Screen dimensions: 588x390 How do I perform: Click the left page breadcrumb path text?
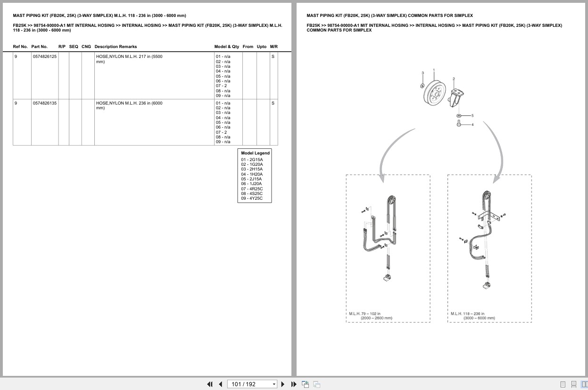pyautogui.click(x=148, y=28)
